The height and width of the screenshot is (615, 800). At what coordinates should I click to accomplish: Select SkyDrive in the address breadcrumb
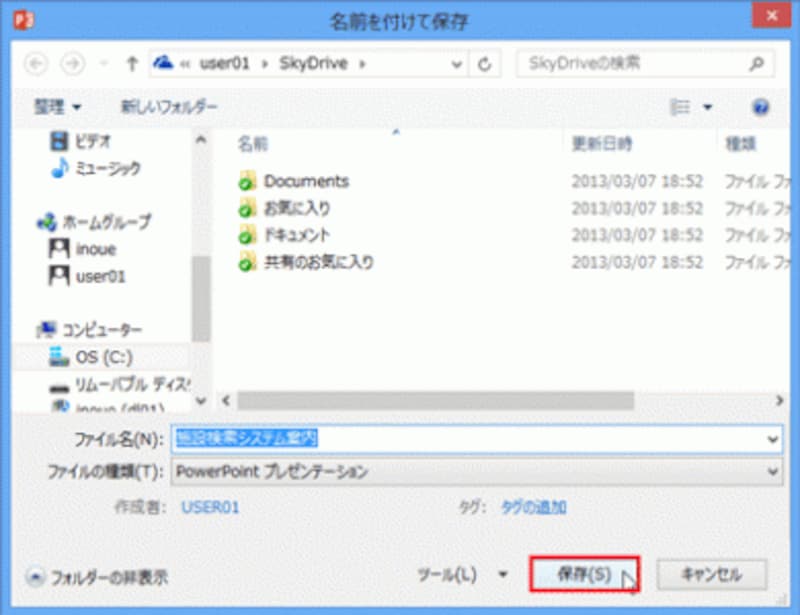click(x=313, y=63)
